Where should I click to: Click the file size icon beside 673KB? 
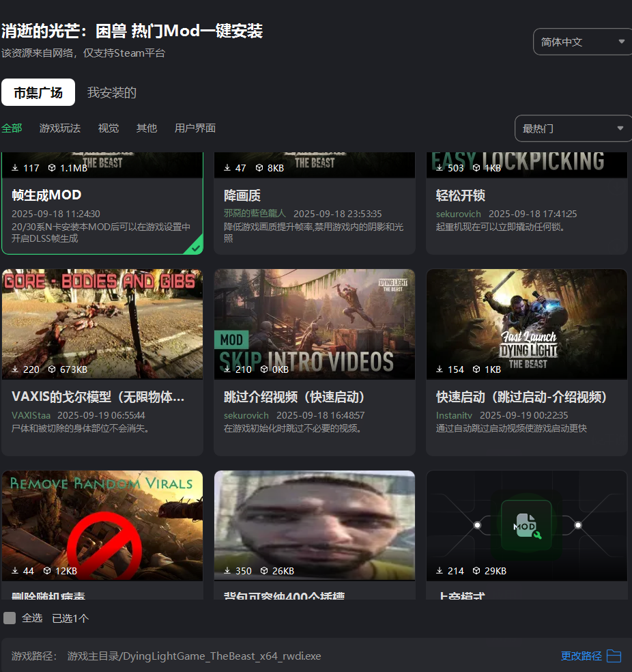[52, 369]
